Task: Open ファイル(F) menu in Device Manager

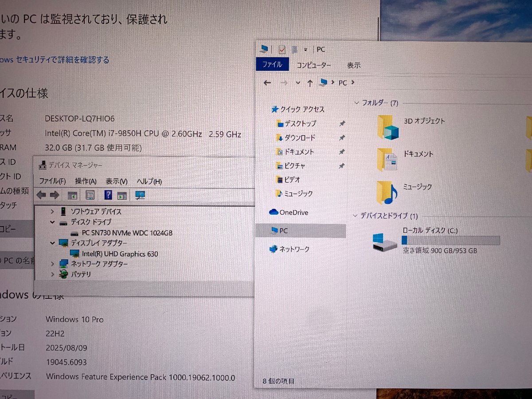Action: click(52, 181)
